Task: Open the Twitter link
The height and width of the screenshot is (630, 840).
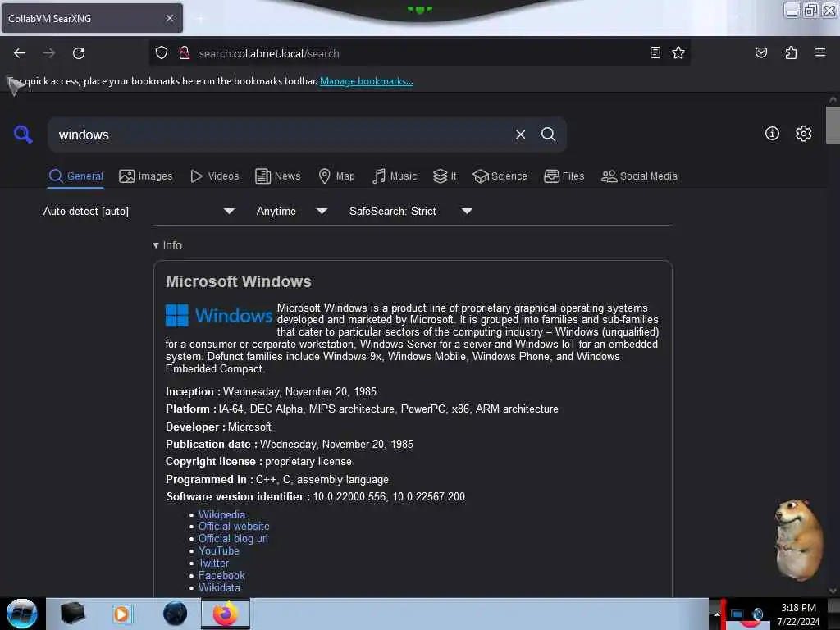Action: pyautogui.click(x=213, y=563)
